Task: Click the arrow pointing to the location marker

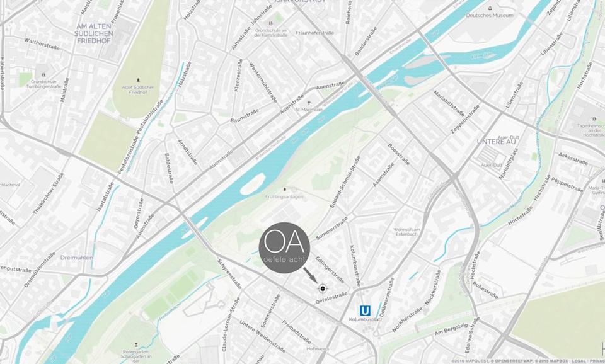Action: [310, 275]
